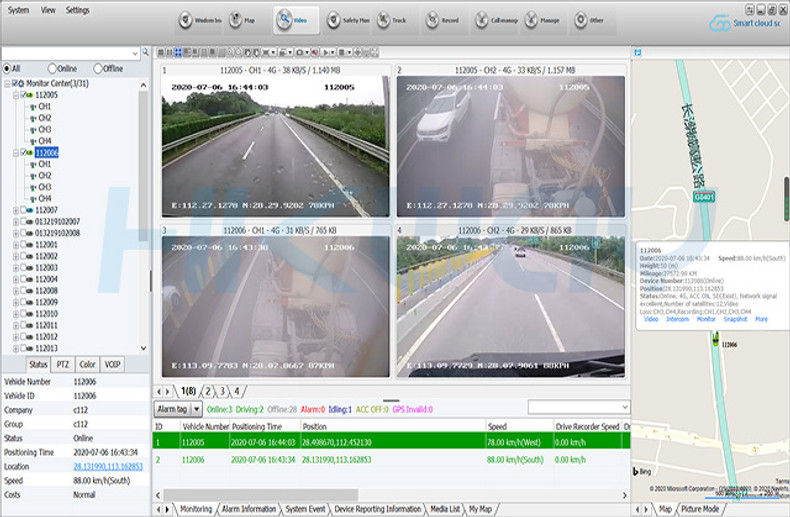Collapse the Monitor Center tree node
Viewport: 790px width, 517px height.
click(x=7, y=83)
